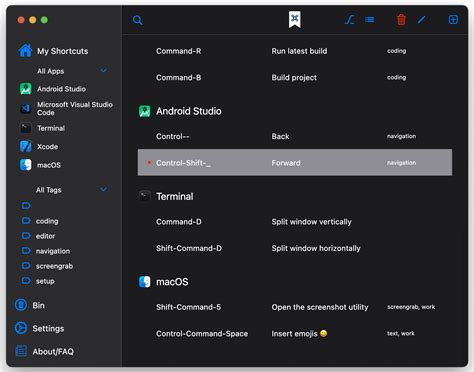Viewport: 474px width, 372px height.
Task: Select the Command-B shortcut row
Action: click(295, 77)
